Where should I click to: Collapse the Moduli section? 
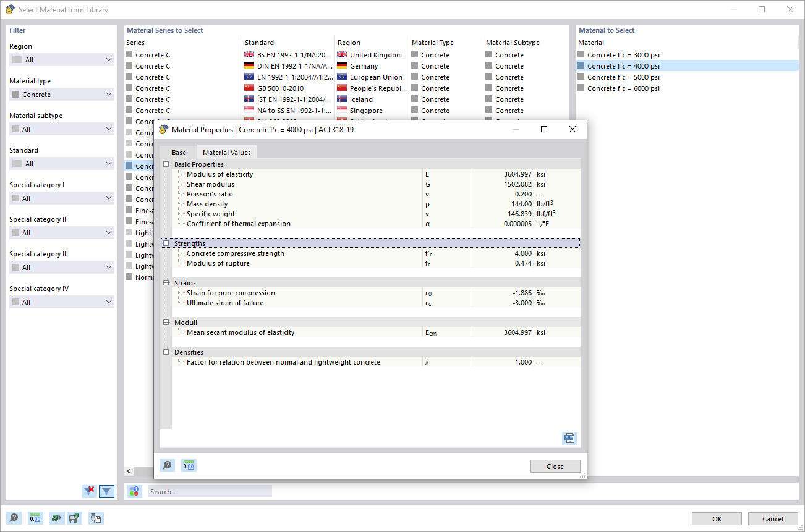point(166,323)
